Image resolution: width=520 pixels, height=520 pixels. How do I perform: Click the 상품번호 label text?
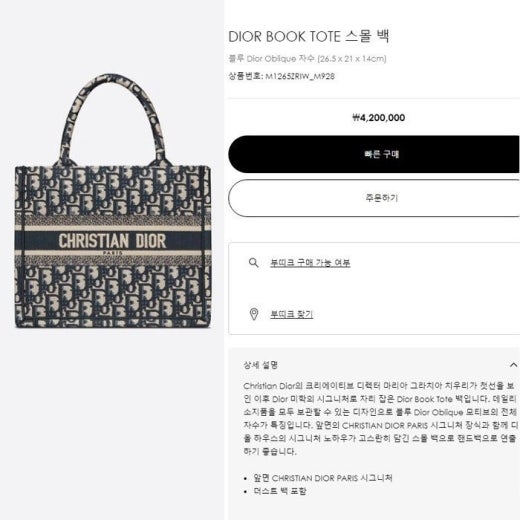(x=245, y=76)
